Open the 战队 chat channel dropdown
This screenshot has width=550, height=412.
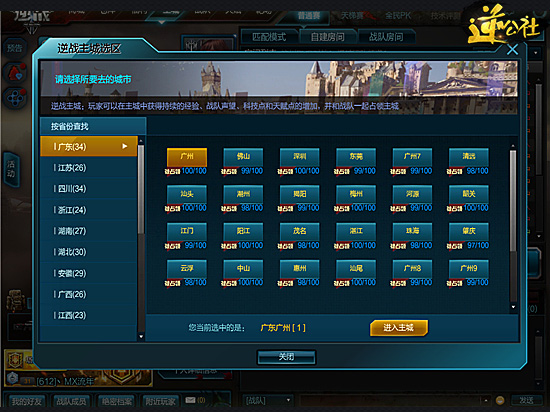click(267, 400)
